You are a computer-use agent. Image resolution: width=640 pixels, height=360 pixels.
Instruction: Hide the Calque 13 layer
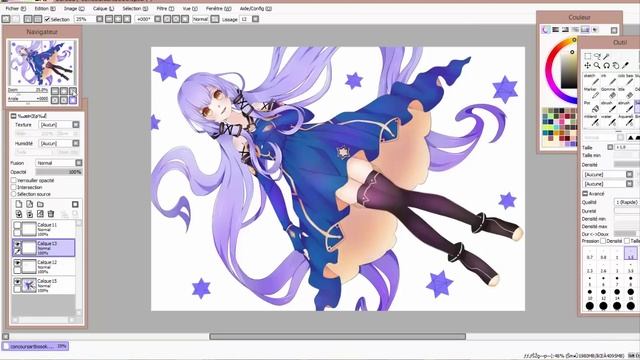coord(17,244)
